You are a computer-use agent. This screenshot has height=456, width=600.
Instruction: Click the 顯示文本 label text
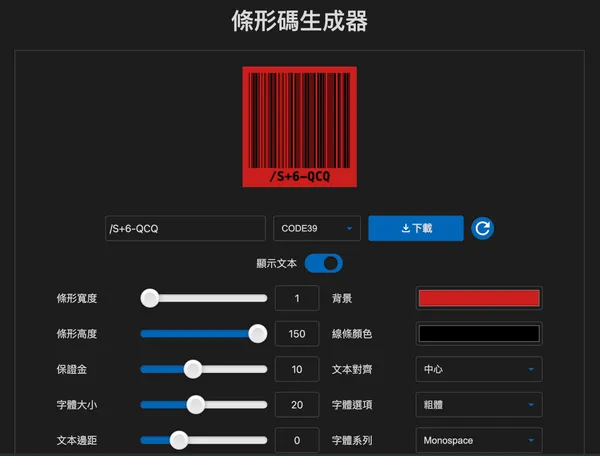click(x=277, y=264)
